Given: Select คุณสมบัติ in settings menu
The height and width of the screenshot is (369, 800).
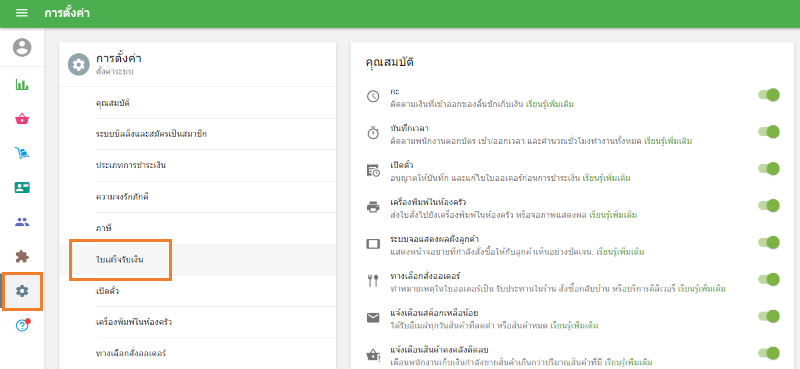Looking at the screenshot, I should (x=197, y=103).
